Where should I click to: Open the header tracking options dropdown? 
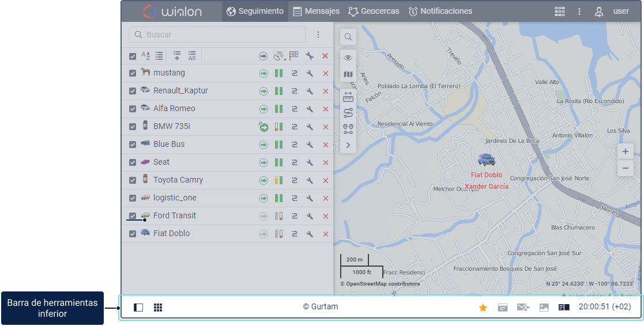coord(280,56)
